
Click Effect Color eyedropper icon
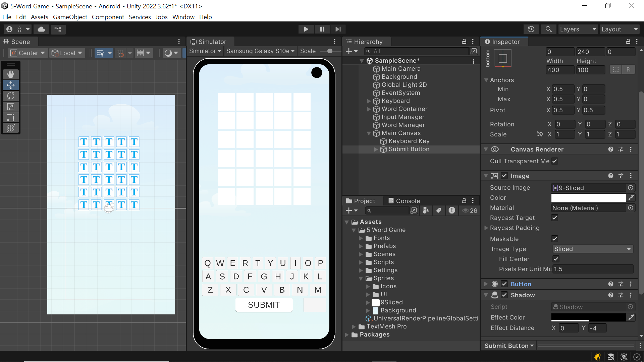coord(631,317)
